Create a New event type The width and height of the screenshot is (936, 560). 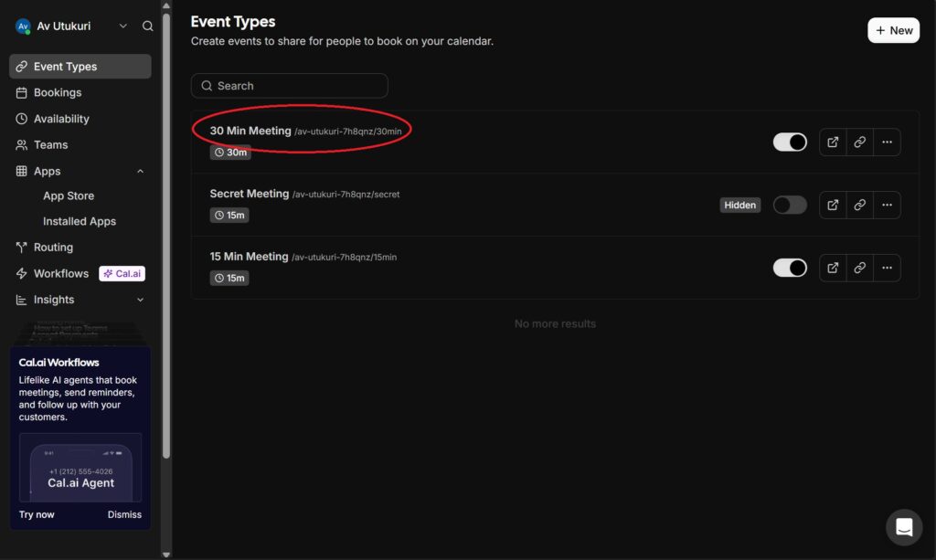(893, 30)
